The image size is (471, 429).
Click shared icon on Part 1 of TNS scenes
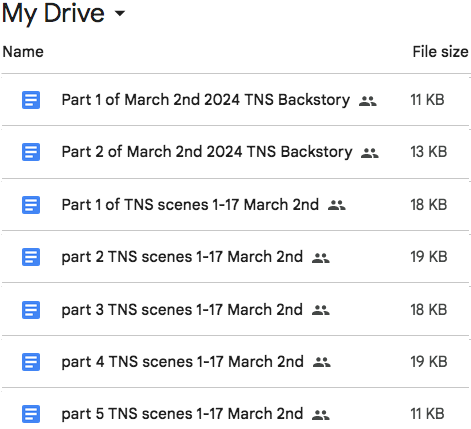[337, 205]
